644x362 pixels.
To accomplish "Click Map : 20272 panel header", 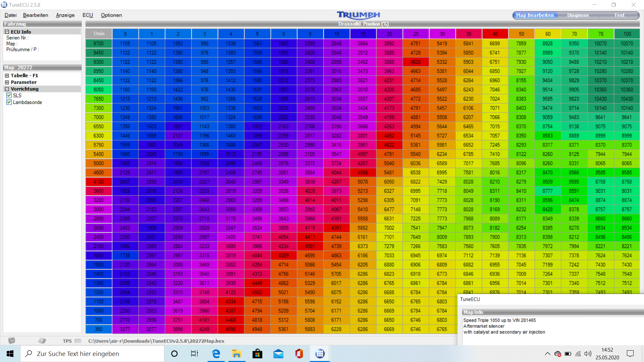I will pyautogui.click(x=42, y=67).
